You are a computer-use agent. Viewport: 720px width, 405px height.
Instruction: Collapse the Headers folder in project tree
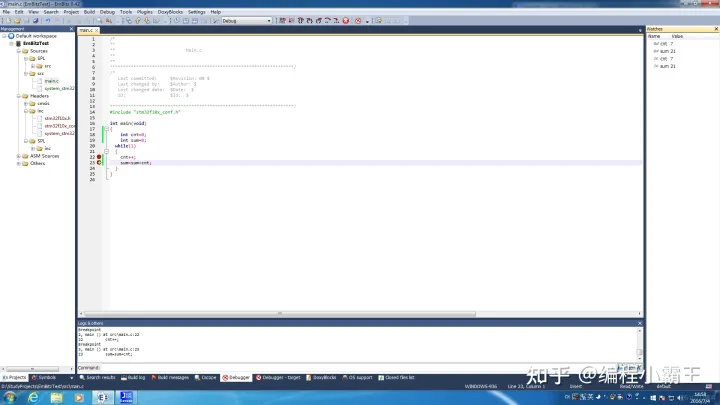(19, 96)
